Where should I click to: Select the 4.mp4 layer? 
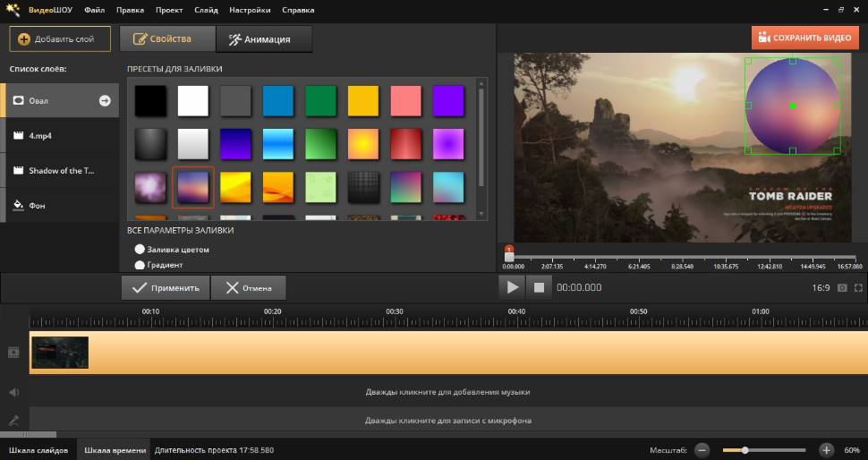pyautogui.click(x=60, y=136)
